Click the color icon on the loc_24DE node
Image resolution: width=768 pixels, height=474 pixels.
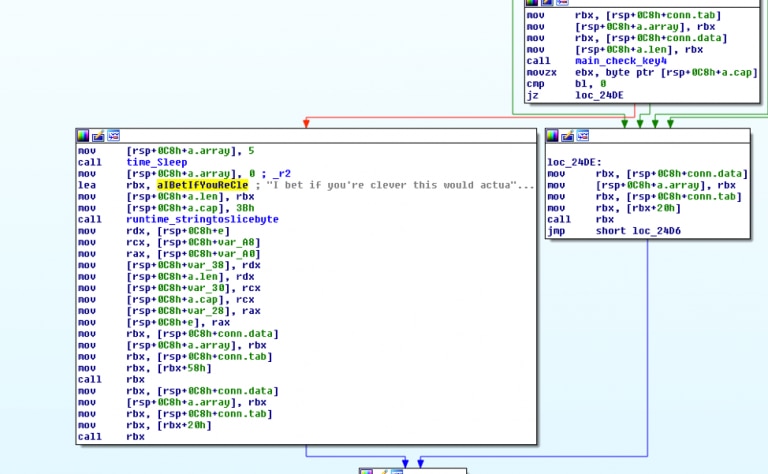pos(552,136)
